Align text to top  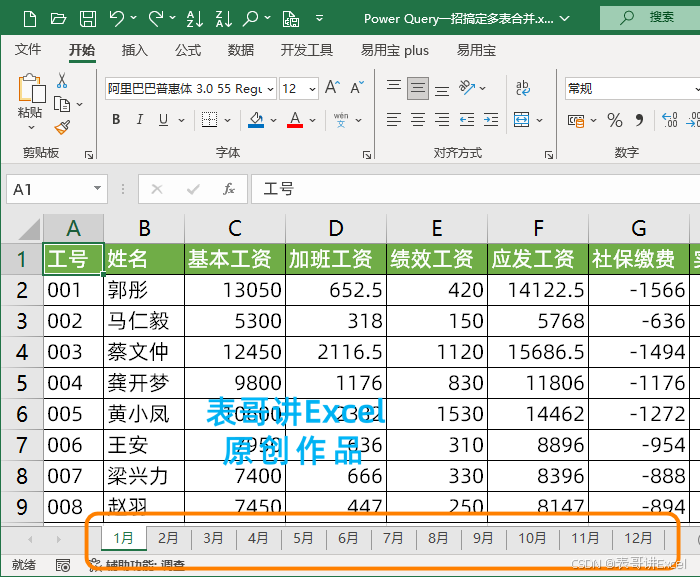[x=394, y=87]
